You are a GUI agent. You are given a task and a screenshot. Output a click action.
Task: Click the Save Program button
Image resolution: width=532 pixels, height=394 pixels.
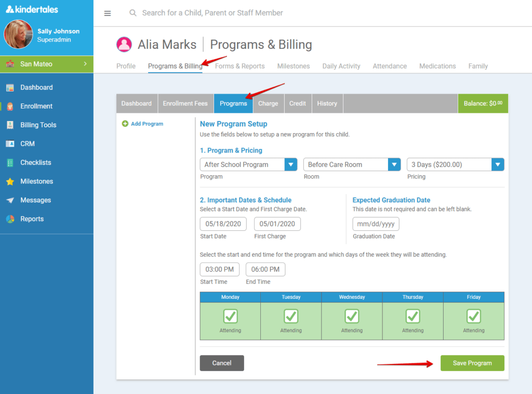tap(472, 363)
